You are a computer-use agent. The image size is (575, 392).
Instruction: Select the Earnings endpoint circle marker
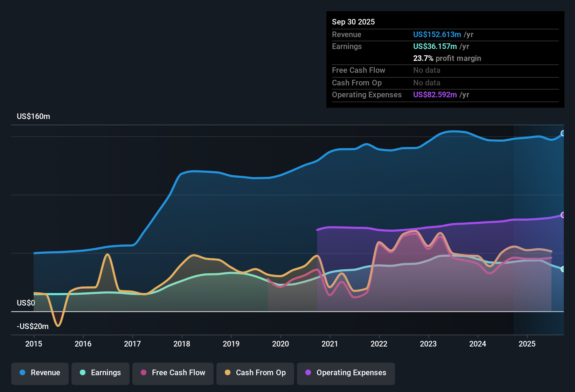(563, 269)
